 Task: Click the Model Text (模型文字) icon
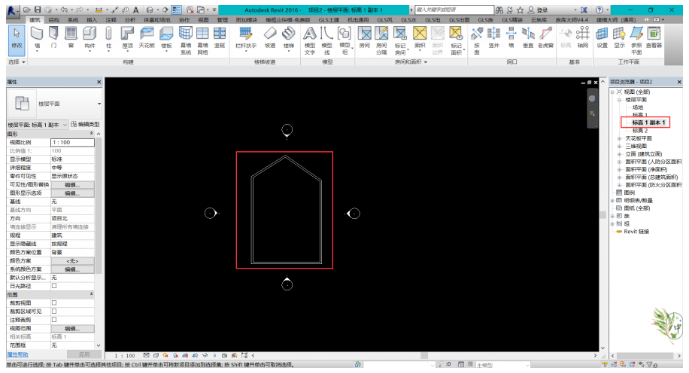coord(310,40)
